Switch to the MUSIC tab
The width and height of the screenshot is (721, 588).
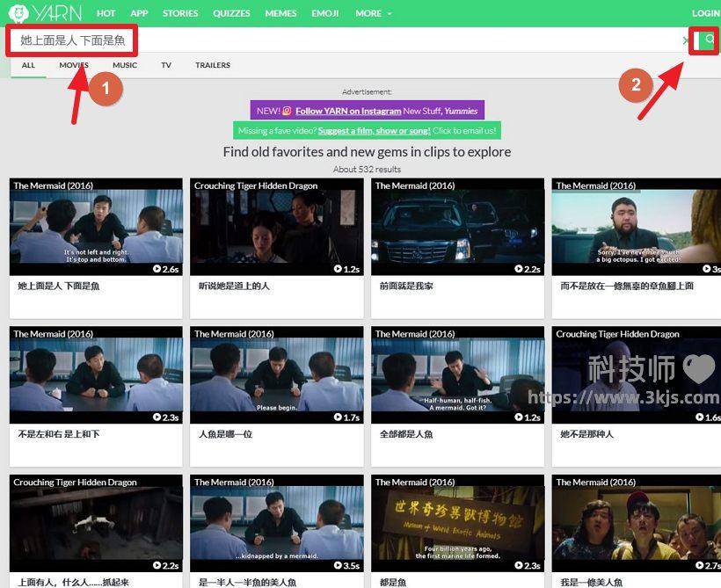coord(125,65)
